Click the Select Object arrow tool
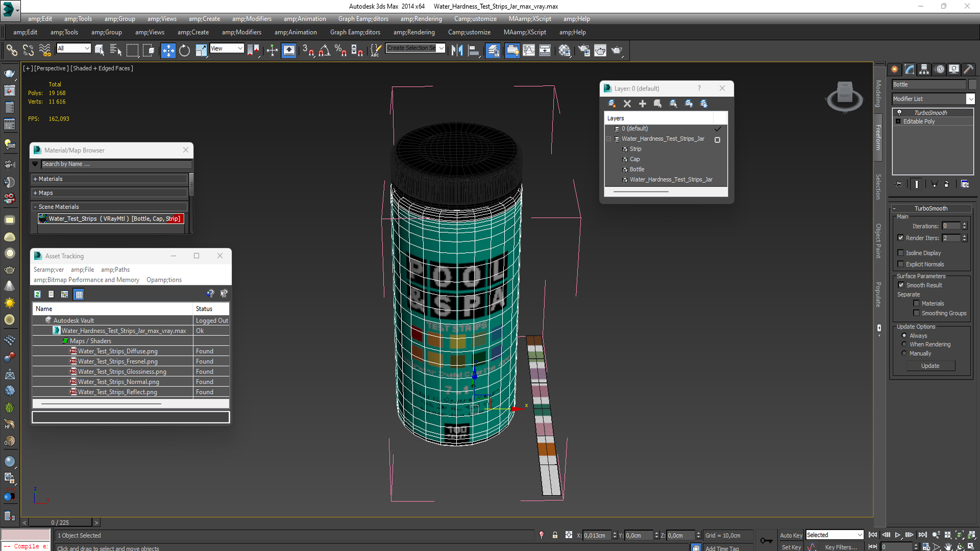Screen dimensions: 980x551 coord(100,51)
